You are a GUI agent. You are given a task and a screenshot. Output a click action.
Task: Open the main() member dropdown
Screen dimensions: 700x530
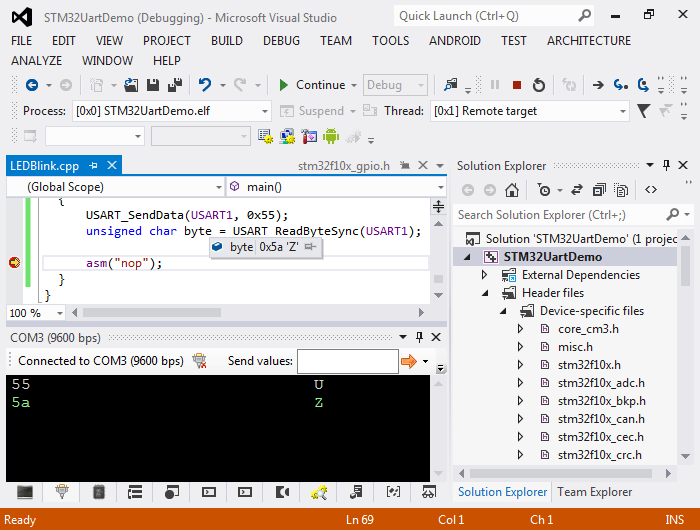336,187
